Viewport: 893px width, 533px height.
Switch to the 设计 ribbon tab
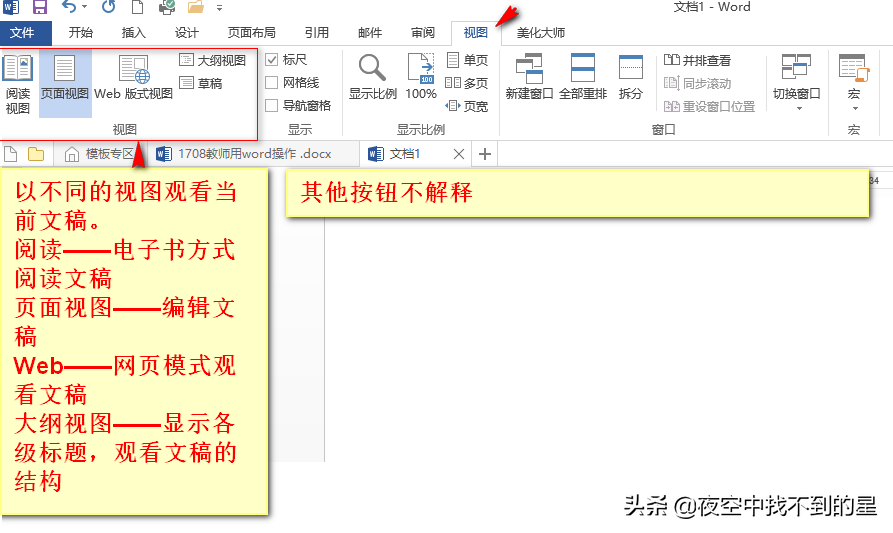pyautogui.click(x=187, y=33)
